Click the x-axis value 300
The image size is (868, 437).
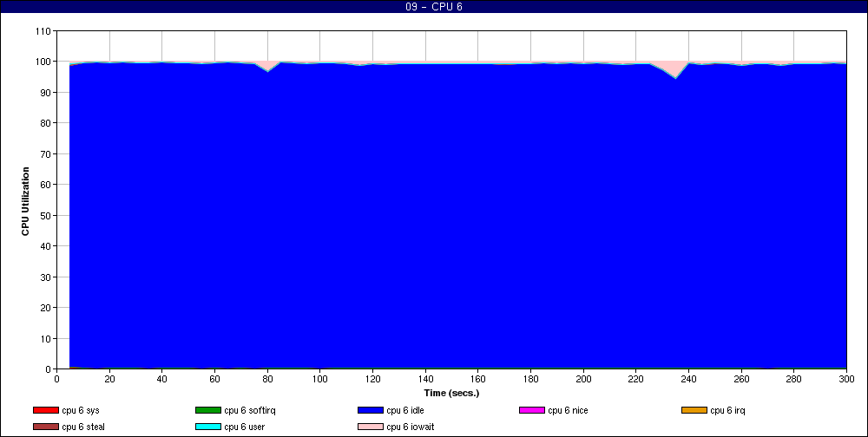click(846, 379)
